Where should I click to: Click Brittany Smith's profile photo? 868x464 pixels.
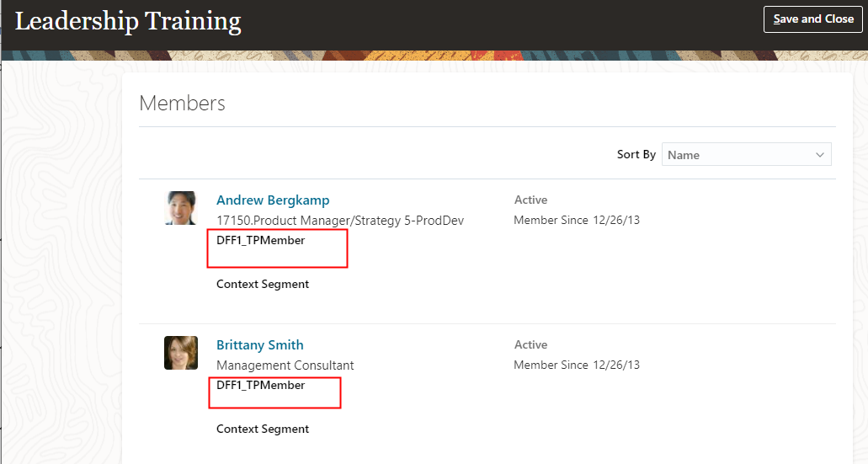180,353
